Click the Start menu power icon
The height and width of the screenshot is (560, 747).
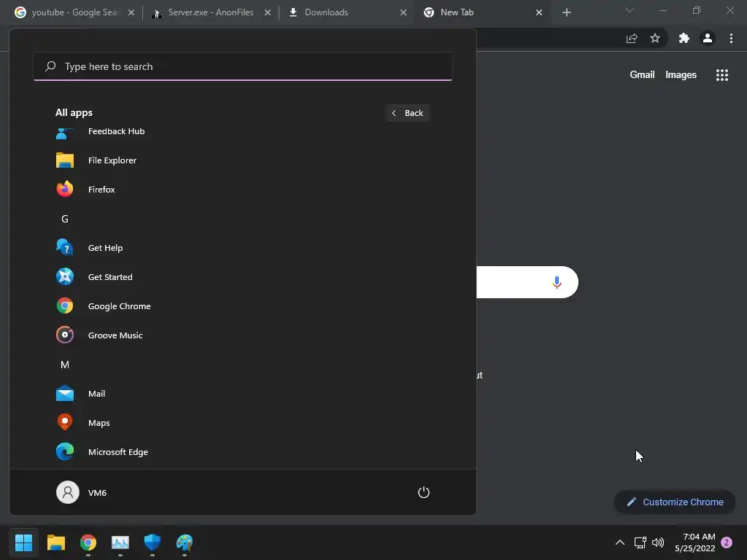click(424, 492)
